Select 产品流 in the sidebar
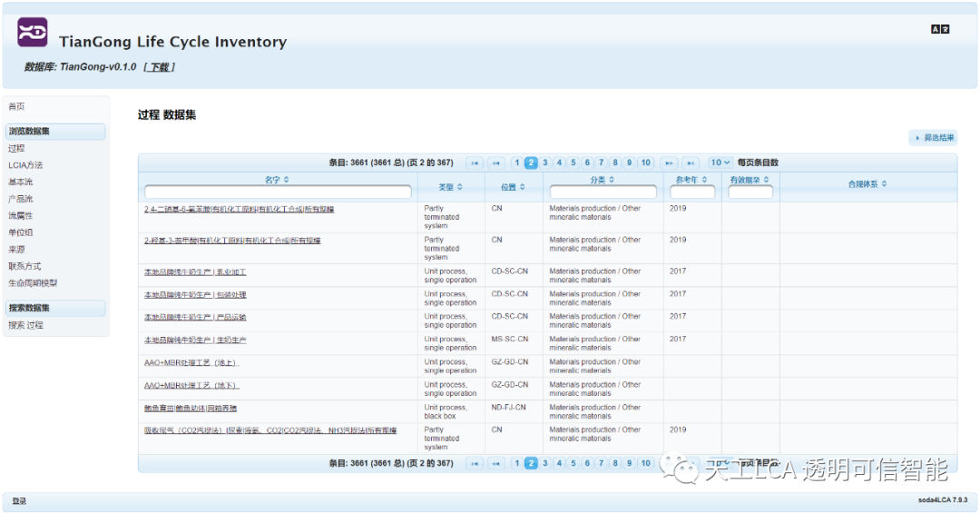The height and width of the screenshot is (513, 980). pos(21,199)
